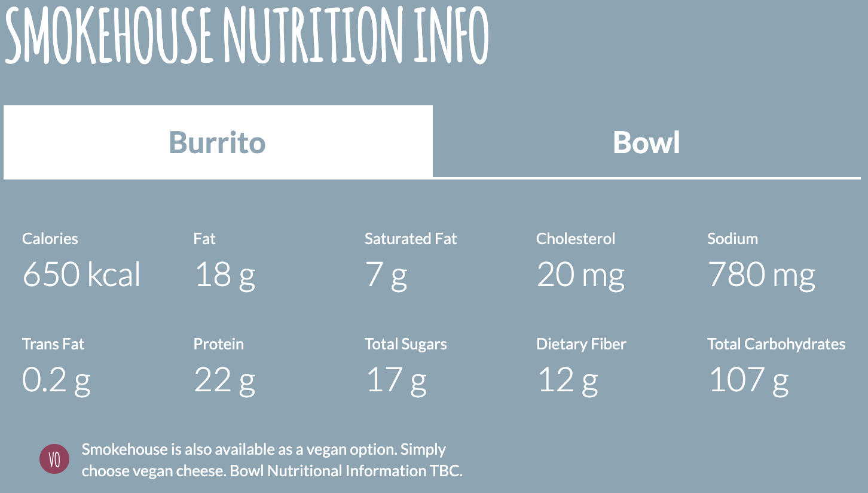868x493 pixels.
Task: Click the Total Carbohydrates label
Action: (777, 344)
